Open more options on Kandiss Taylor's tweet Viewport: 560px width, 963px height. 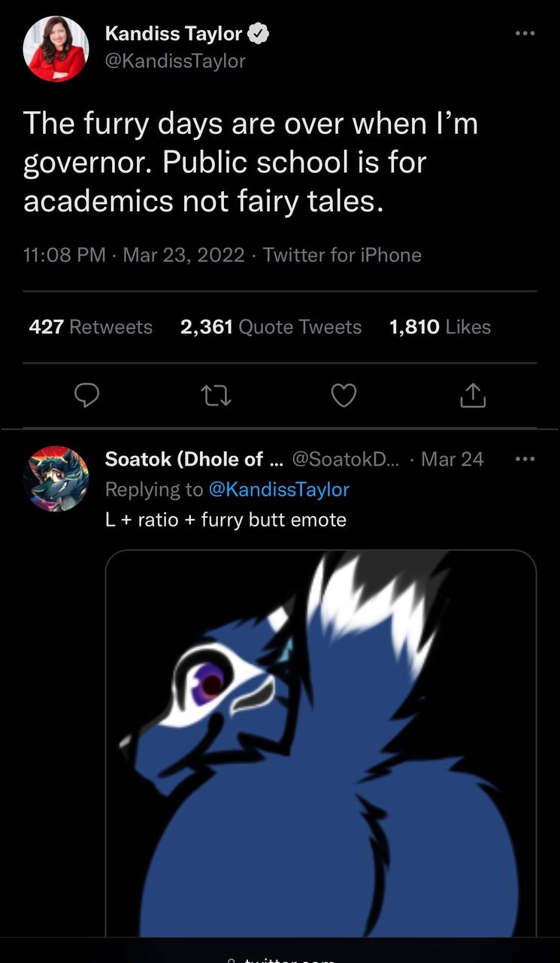click(x=525, y=33)
